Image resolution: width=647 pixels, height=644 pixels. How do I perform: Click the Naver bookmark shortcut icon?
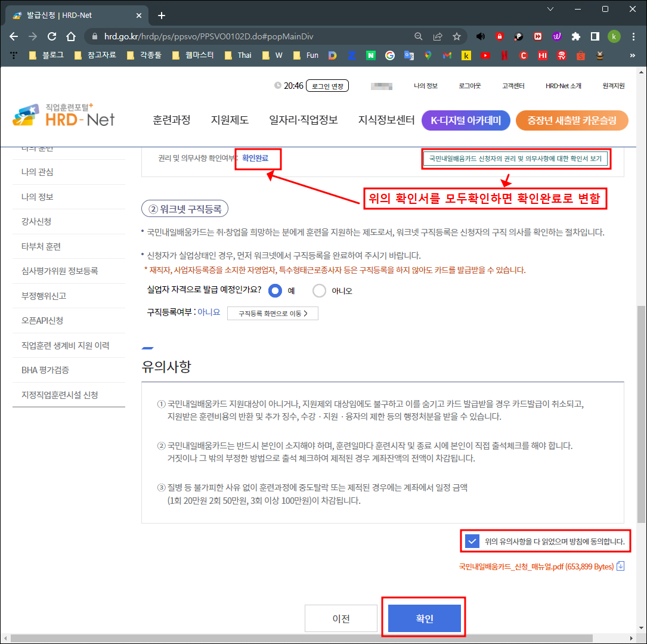point(372,55)
